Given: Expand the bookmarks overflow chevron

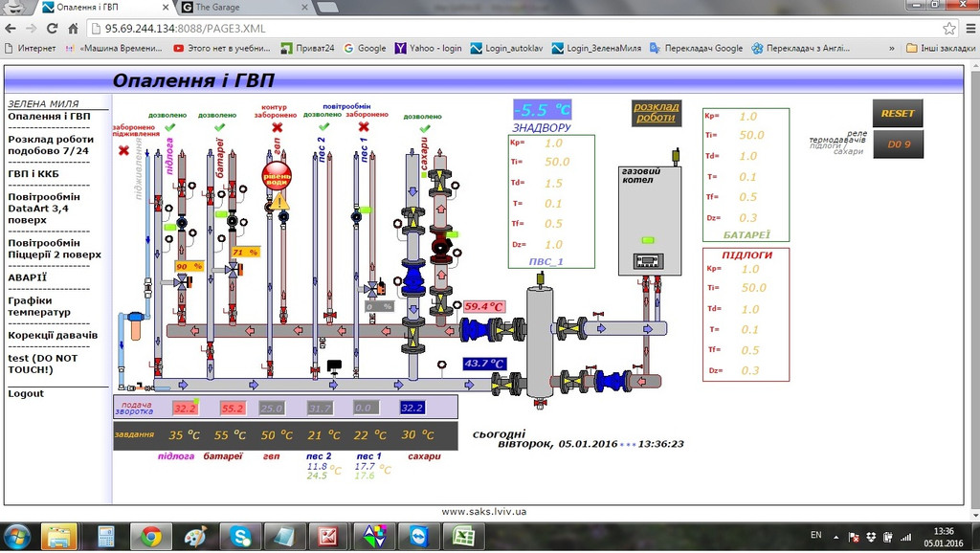Looking at the screenshot, I should click(x=892, y=48).
